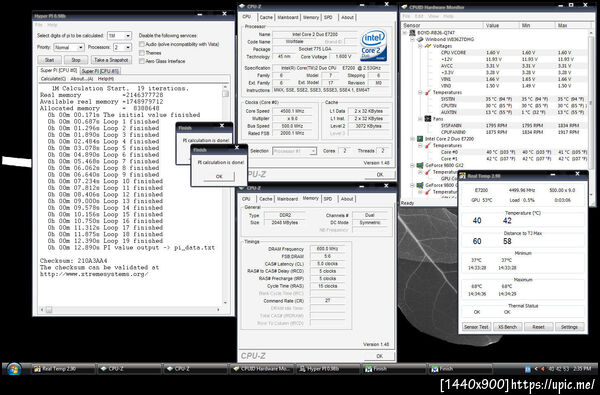This screenshot has height=395, width=600.
Task: Click the blue system tray icon
Action: tap(528, 369)
